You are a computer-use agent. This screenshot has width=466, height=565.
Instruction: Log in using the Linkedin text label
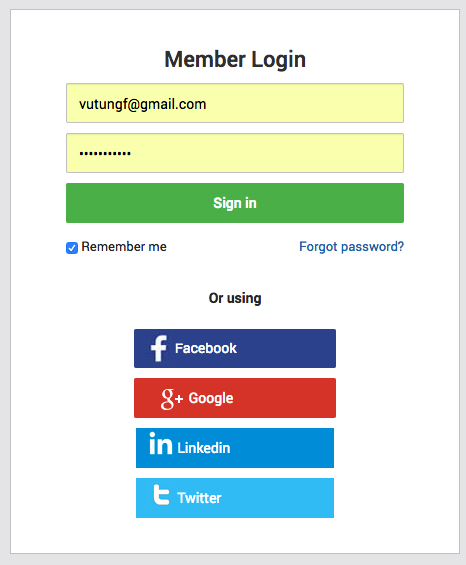(x=204, y=448)
